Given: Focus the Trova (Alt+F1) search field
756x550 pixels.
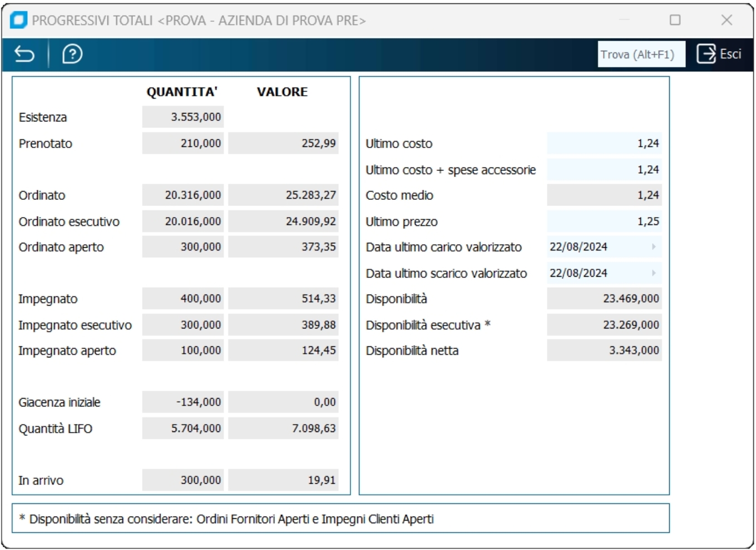Looking at the screenshot, I should [x=641, y=55].
